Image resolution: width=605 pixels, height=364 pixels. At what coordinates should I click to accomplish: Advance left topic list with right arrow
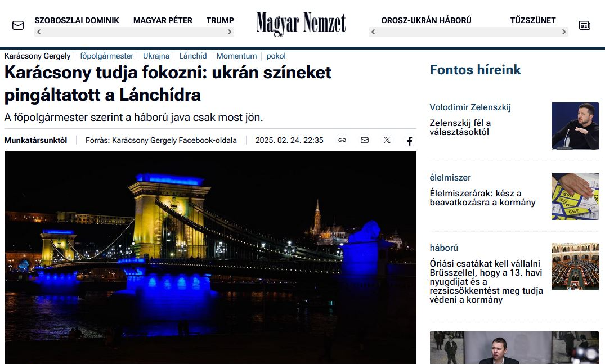point(230,32)
